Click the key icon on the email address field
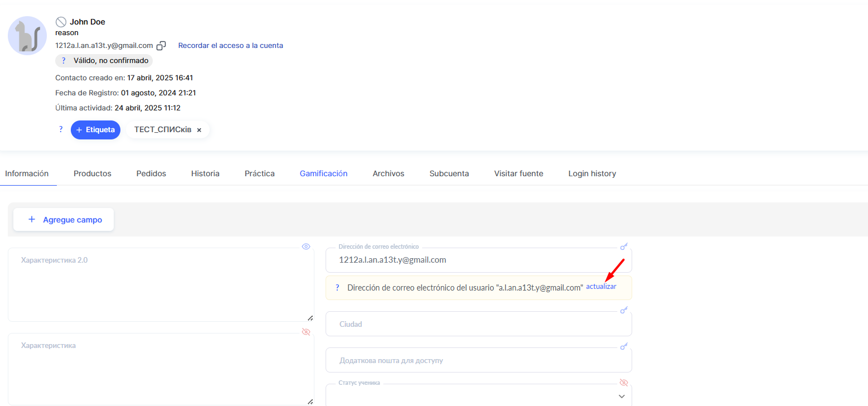This screenshot has height=406, width=868. tap(624, 246)
